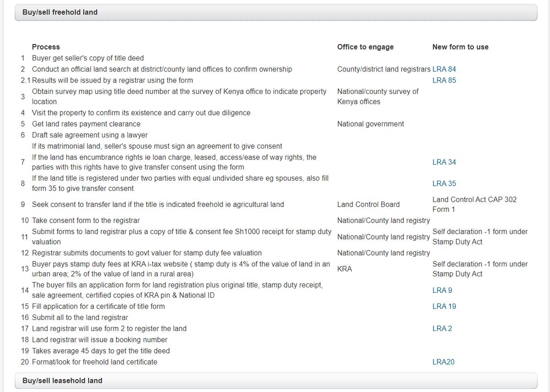
Task: Select 'Fill application for a certificate of title form'
Action: tap(99, 306)
